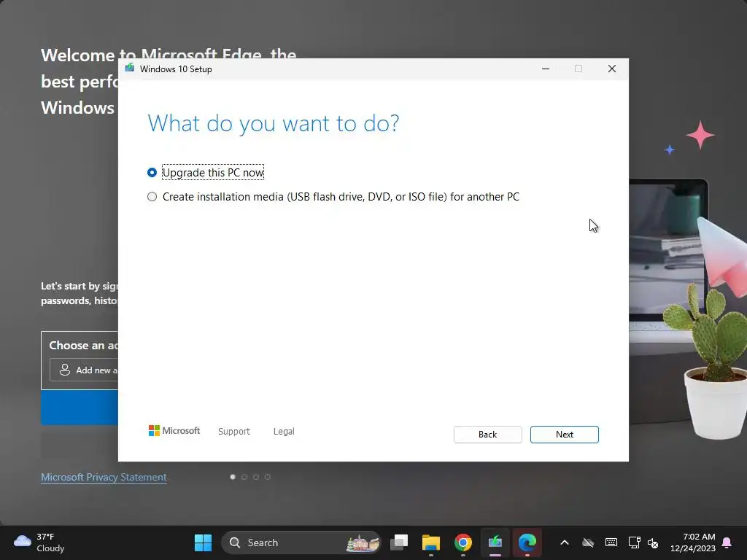Open Task View from the taskbar
747x560 pixels.
(399, 542)
